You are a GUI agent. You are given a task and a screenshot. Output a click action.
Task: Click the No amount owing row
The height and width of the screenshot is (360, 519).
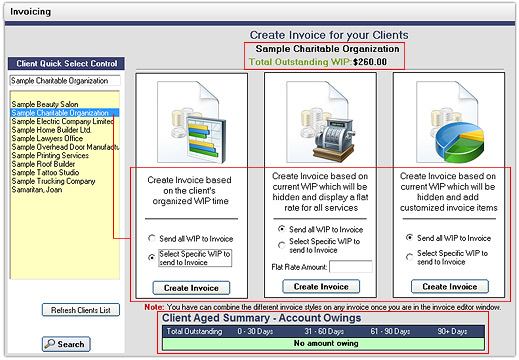pos(323,343)
